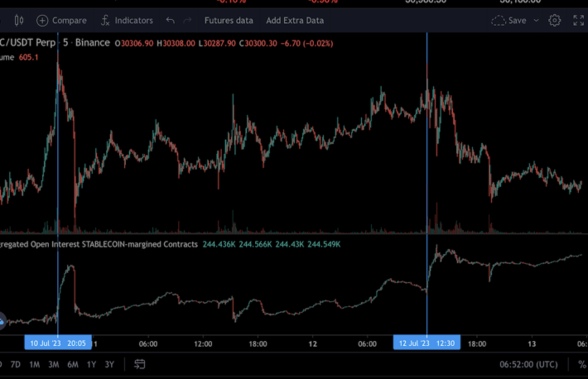Click the 13 date label on time axis
The image size is (588, 379).
point(532,343)
